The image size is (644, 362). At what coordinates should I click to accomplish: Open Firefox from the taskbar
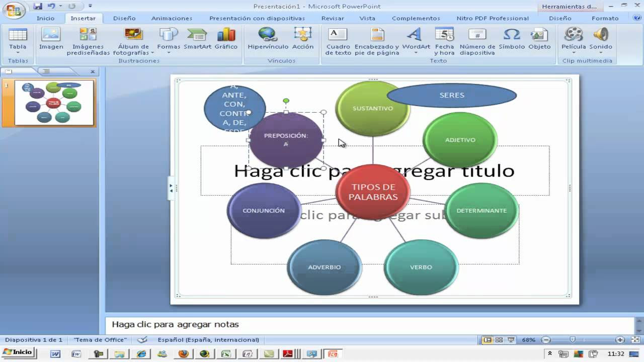pyautogui.click(x=184, y=354)
